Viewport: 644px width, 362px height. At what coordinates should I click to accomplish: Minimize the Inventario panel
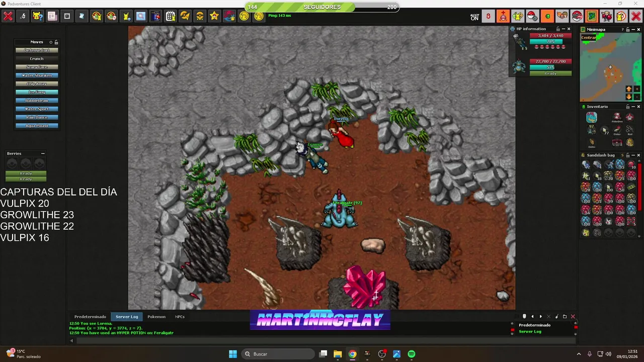[x=633, y=107]
